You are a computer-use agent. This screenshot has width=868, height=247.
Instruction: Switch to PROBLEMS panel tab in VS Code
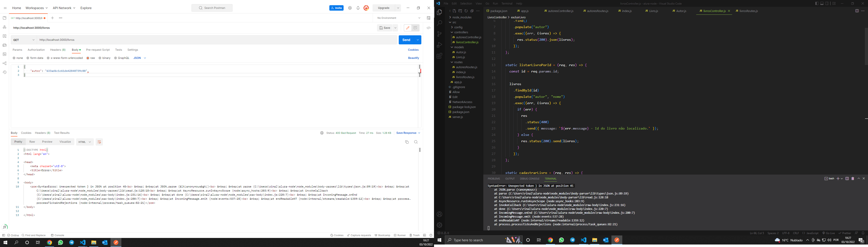pyautogui.click(x=494, y=179)
